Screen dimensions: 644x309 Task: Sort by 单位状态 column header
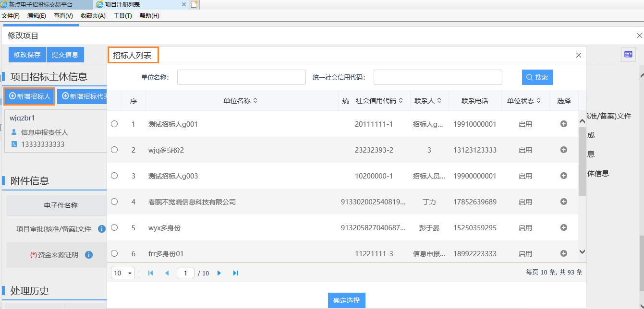tap(524, 101)
